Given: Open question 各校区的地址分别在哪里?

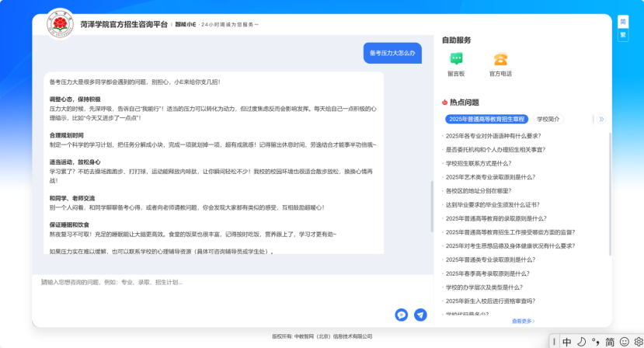Looking at the screenshot, I should coord(479,191).
